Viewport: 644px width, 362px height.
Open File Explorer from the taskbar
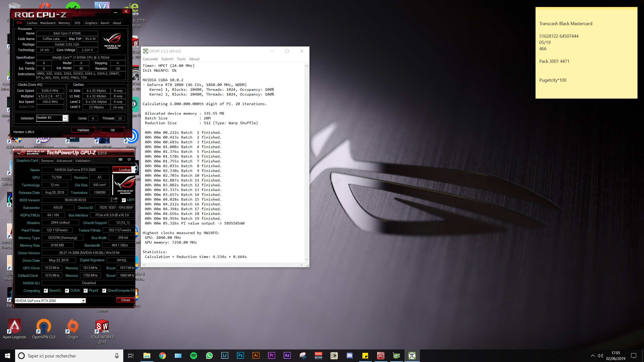(147, 355)
